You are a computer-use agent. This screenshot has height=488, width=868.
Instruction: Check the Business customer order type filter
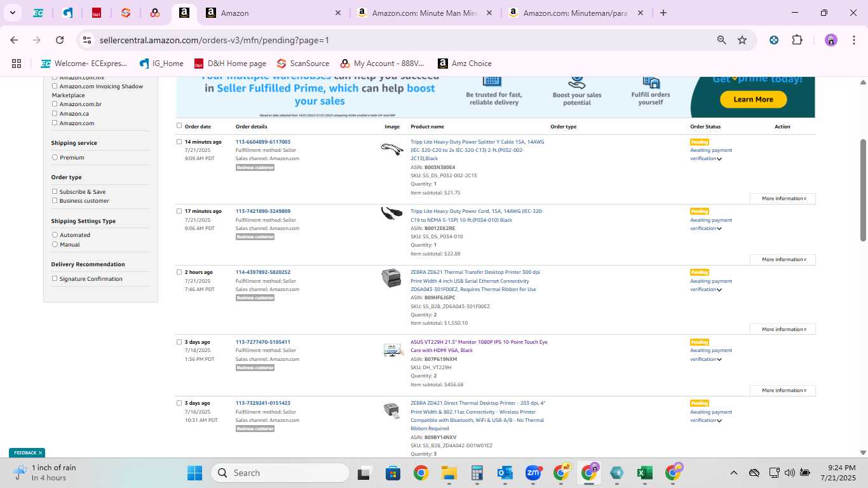coord(55,200)
